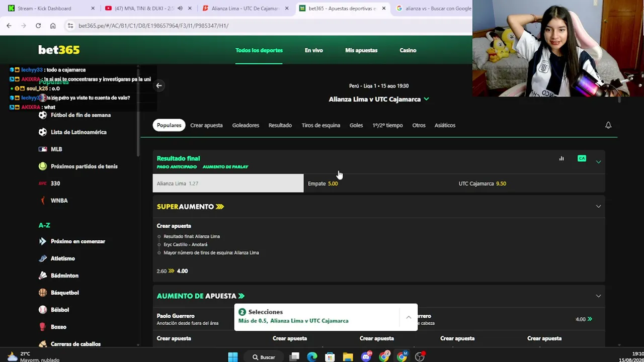The height and width of the screenshot is (362, 644).
Task: Collapse the Resultado final market
Action: click(598, 161)
